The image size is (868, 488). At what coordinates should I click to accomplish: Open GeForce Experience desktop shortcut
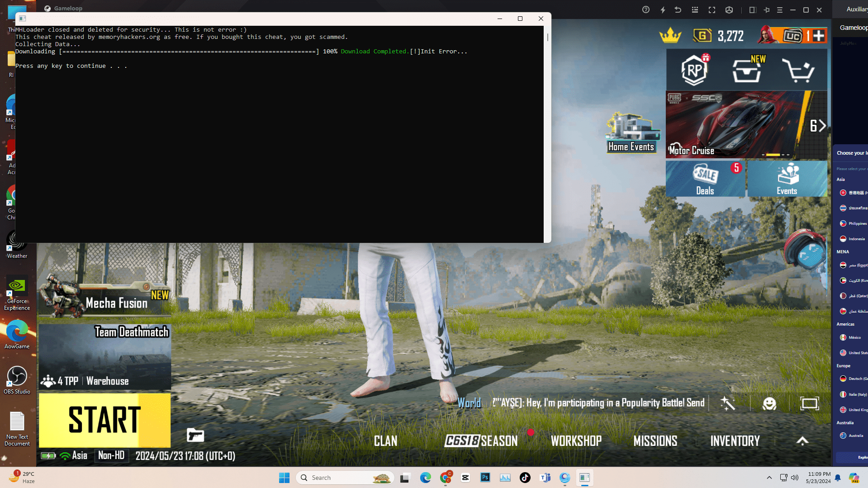tap(17, 294)
